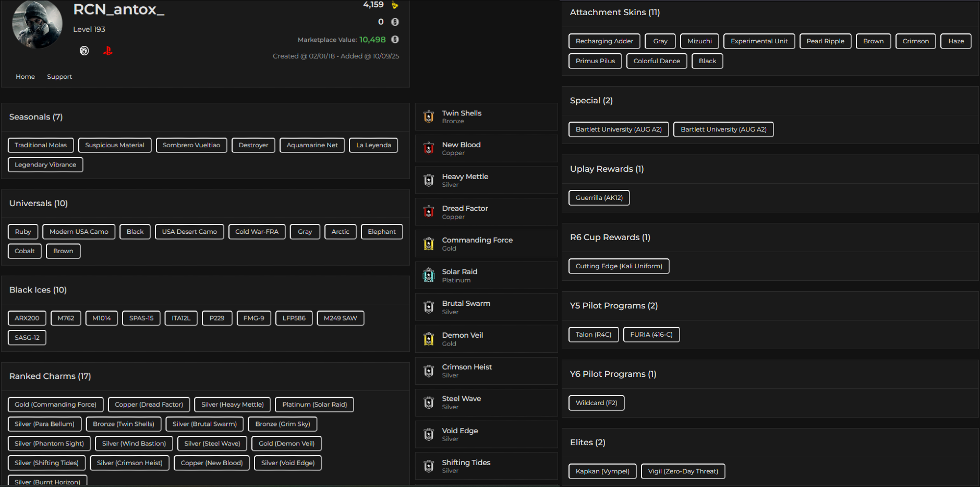
Task: Open the Support tab
Action: point(59,77)
